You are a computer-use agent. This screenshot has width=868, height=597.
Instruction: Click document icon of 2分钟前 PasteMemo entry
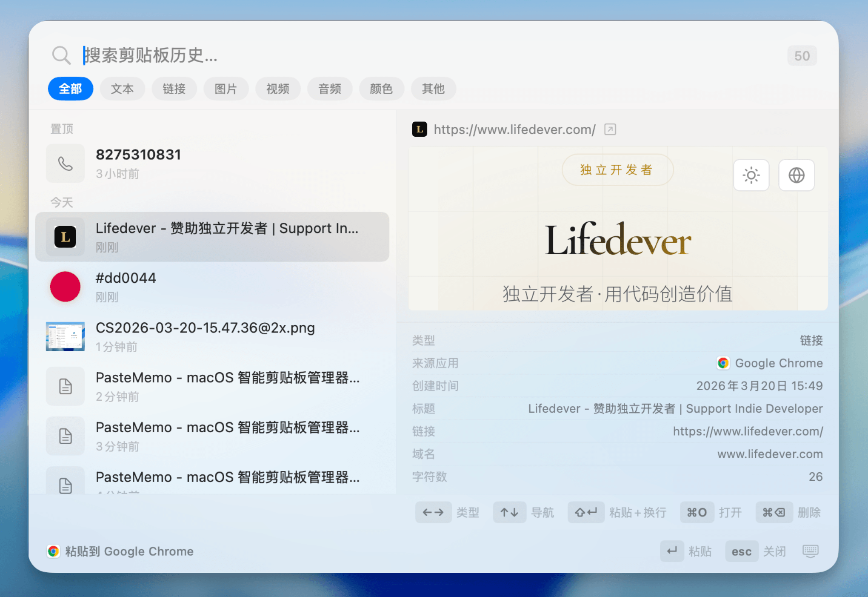pyautogui.click(x=65, y=386)
